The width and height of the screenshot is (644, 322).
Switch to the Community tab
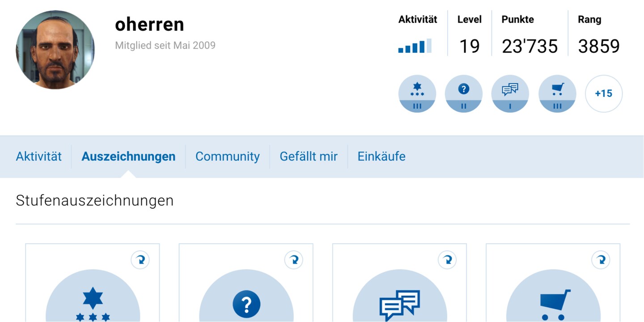click(x=228, y=157)
